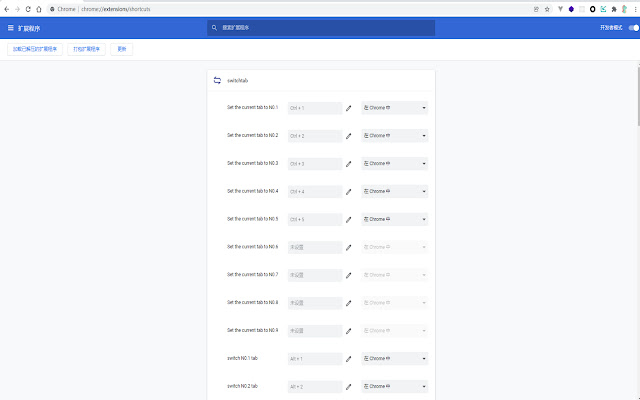The width and height of the screenshot is (640, 400).
Task: Click the share icon in the address bar
Action: coord(536,9)
